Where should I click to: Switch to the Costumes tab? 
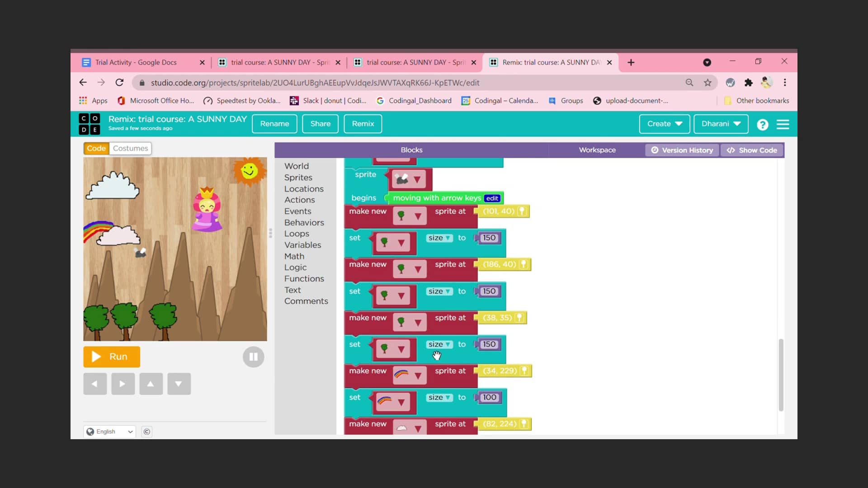130,148
